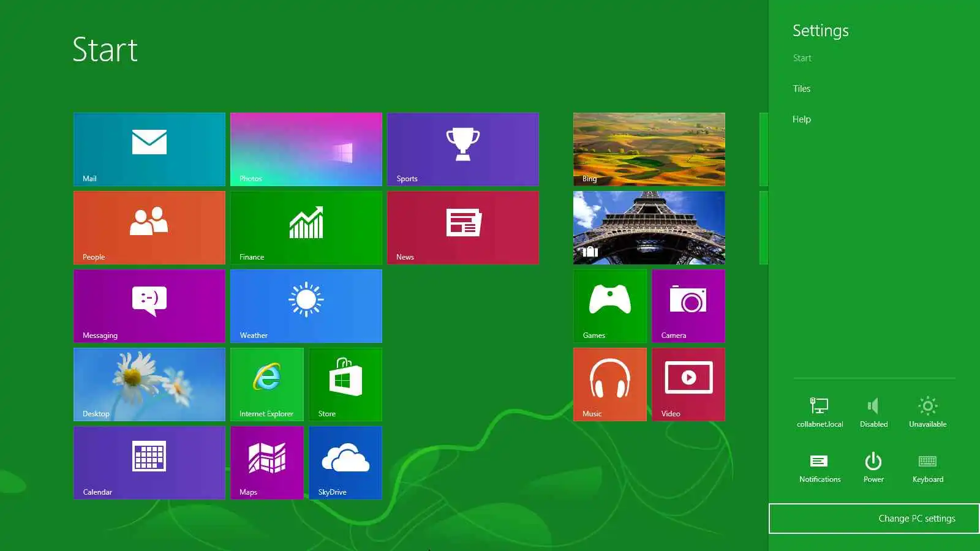980x551 pixels.
Task: Open the Photos tile
Action: click(306, 149)
